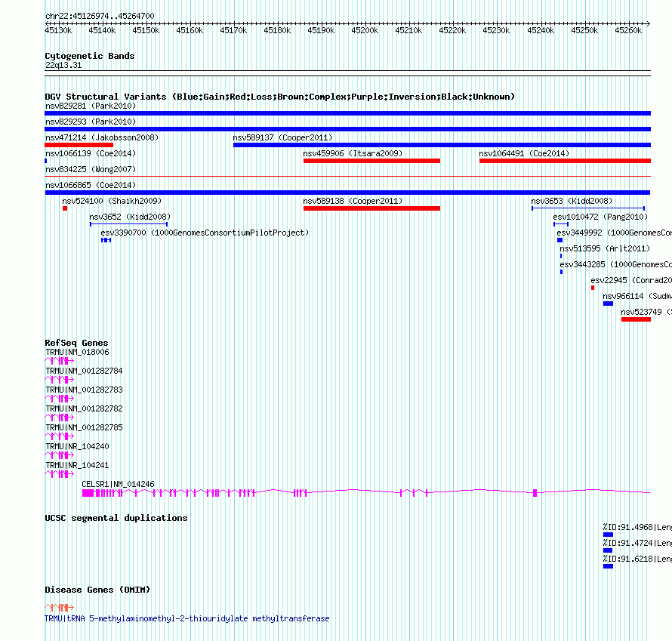Open TRMU|NM_001282783 transcript label

tap(84, 390)
